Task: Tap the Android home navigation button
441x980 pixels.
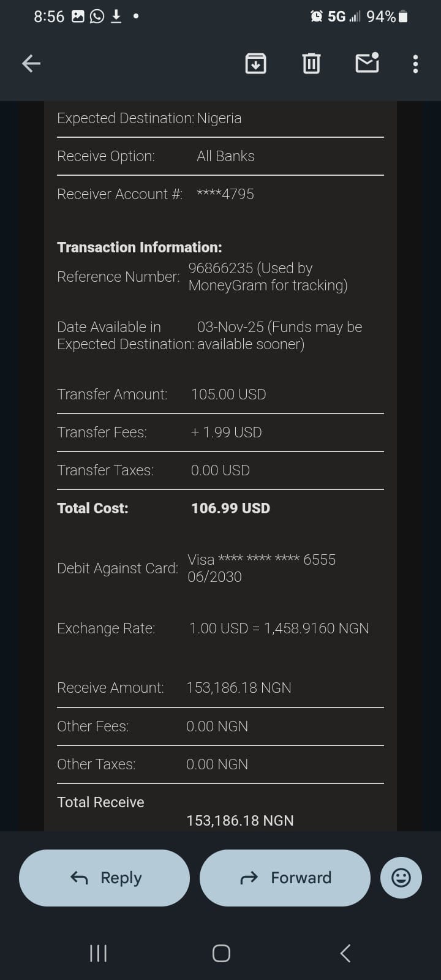Action: click(x=221, y=953)
